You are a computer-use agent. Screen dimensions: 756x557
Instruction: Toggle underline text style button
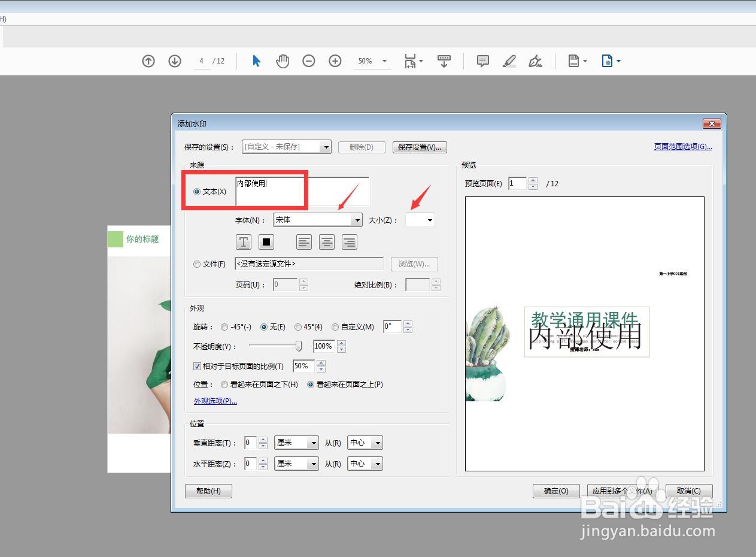pyautogui.click(x=244, y=242)
